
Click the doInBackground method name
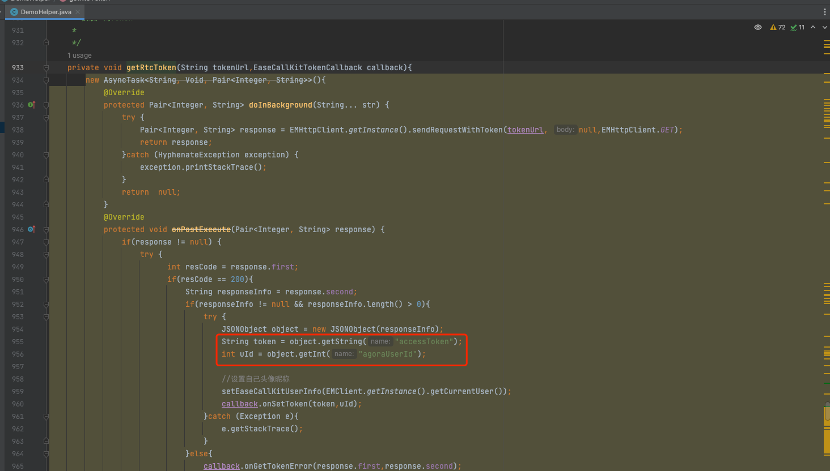point(280,105)
